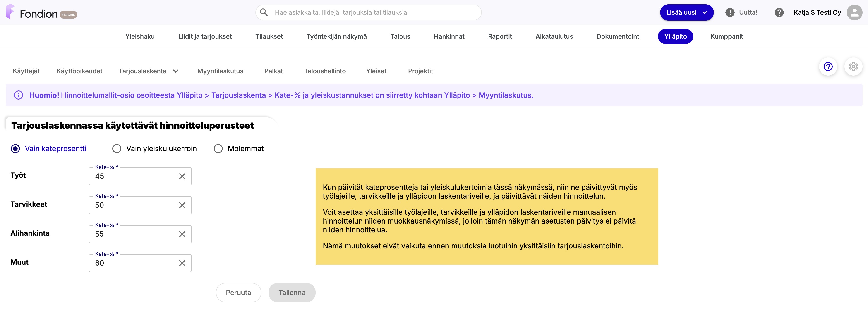Click the Muut row label

coord(19,262)
